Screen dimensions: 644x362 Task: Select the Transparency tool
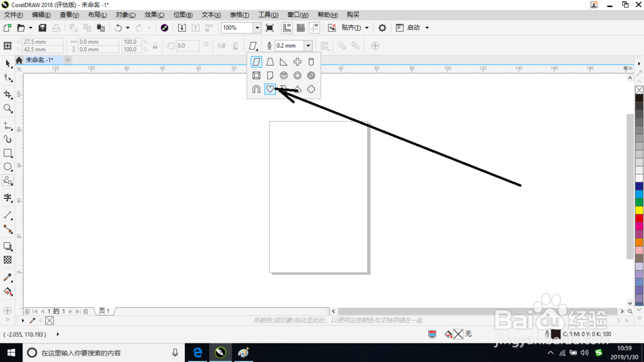[x=7, y=260]
